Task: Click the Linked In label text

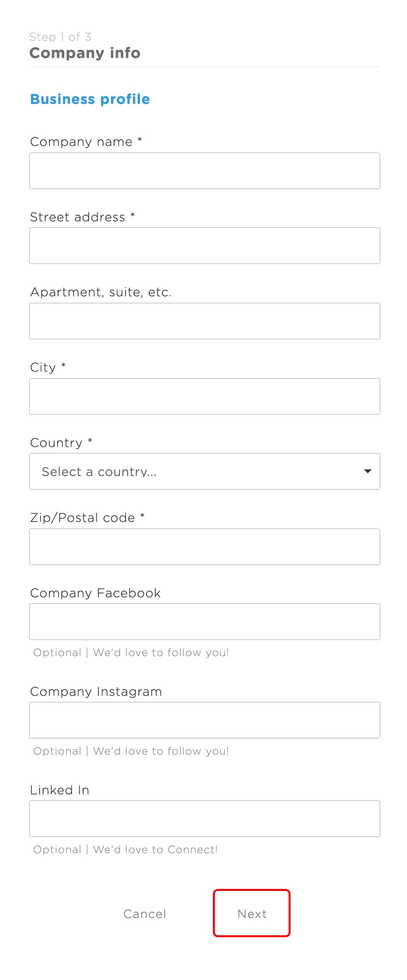Action: click(x=60, y=790)
